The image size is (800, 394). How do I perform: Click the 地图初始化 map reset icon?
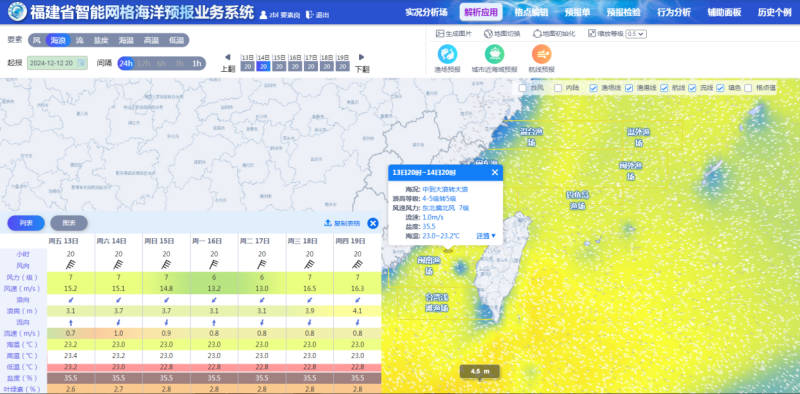[537, 34]
